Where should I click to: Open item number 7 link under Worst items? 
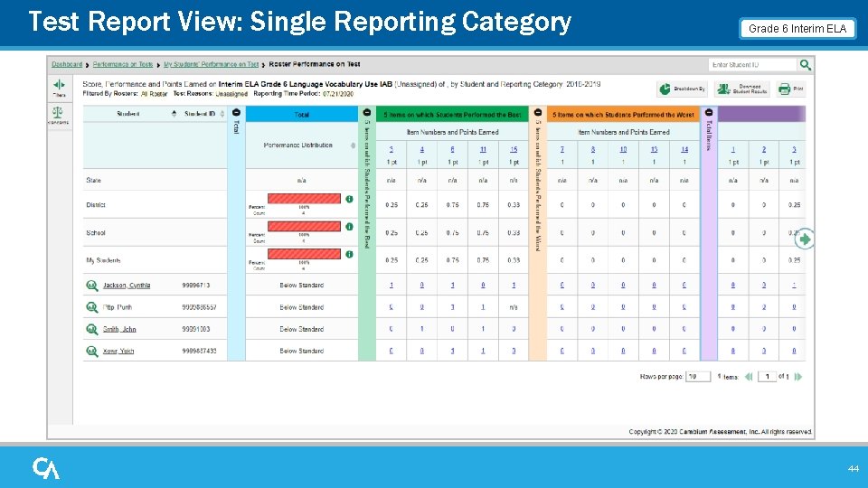pyautogui.click(x=561, y=149)
